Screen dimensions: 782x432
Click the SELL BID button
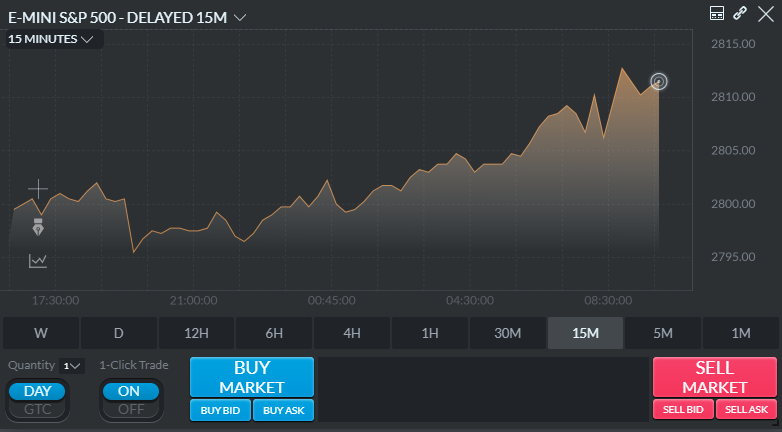tap(683, 410)
